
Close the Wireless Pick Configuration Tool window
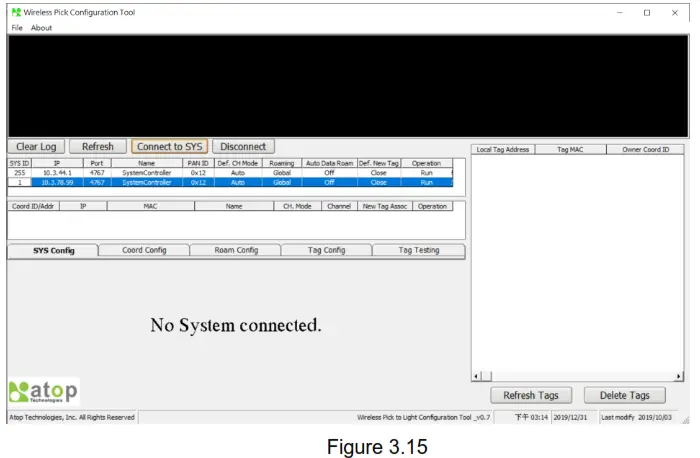pyautogui.click(x=675, y=12)
